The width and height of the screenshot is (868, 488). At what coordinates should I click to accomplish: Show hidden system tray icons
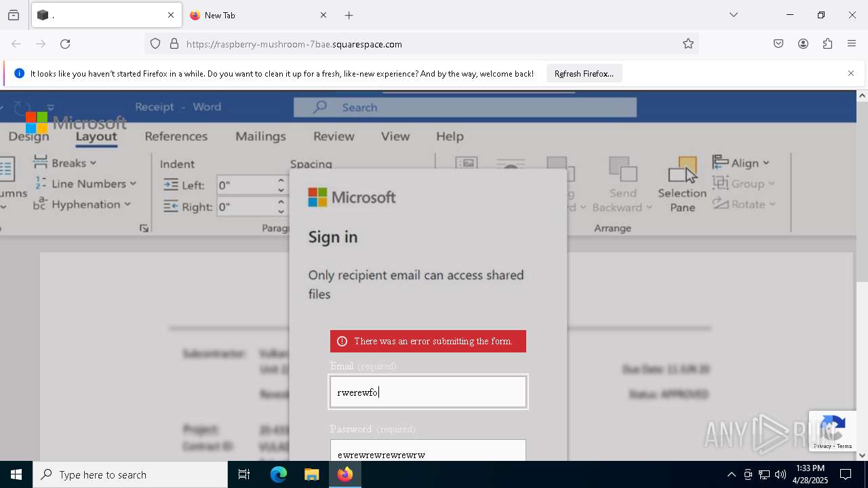click(x=731, y=474)
